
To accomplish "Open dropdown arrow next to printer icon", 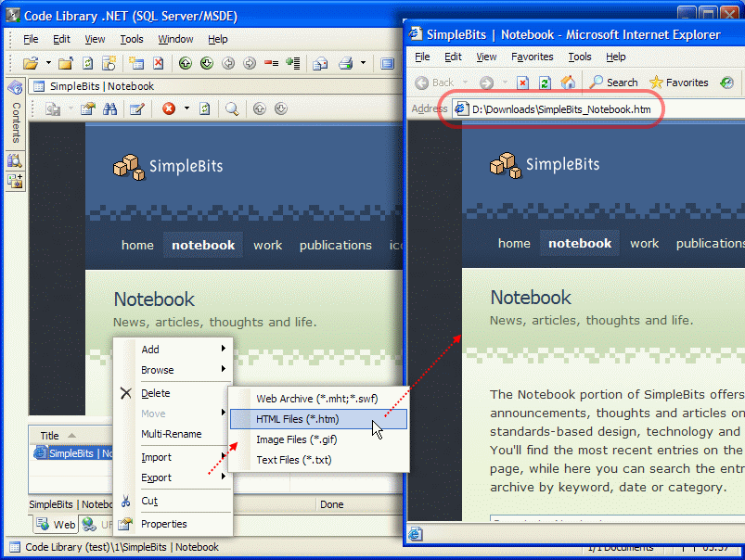I will coord(363,63).
